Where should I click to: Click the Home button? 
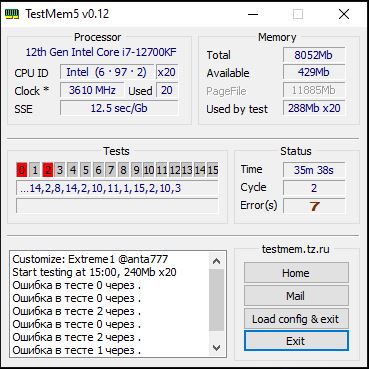click(x=296, y=273)
